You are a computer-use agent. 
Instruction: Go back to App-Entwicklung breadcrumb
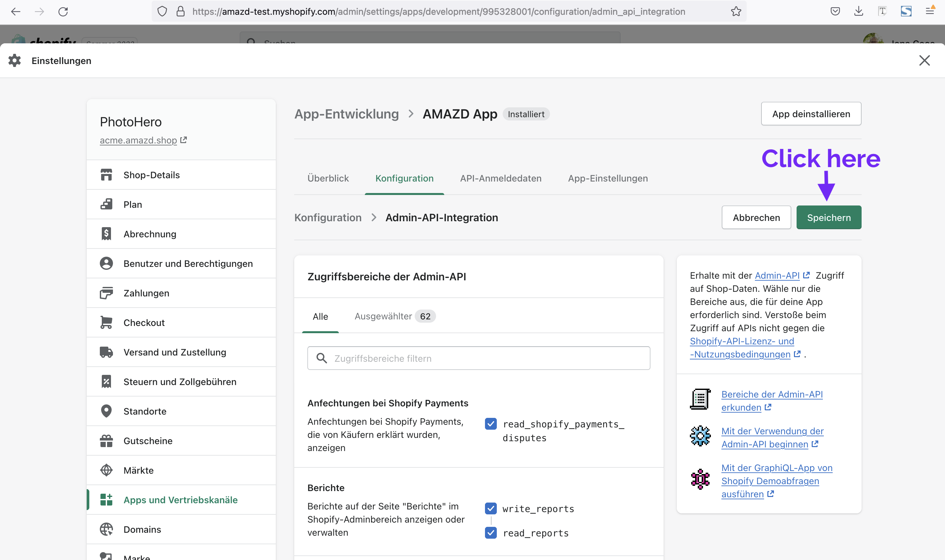pos(346,114)
